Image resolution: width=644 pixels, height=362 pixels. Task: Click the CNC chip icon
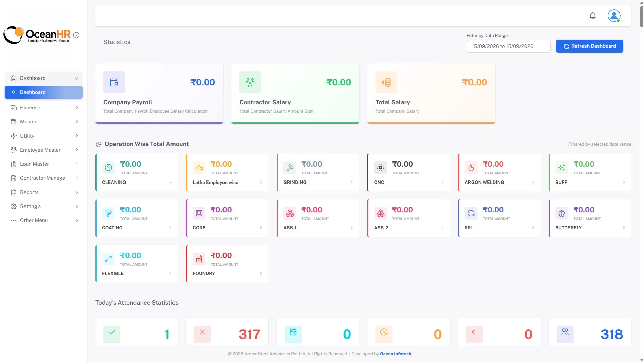click(380, 167)
